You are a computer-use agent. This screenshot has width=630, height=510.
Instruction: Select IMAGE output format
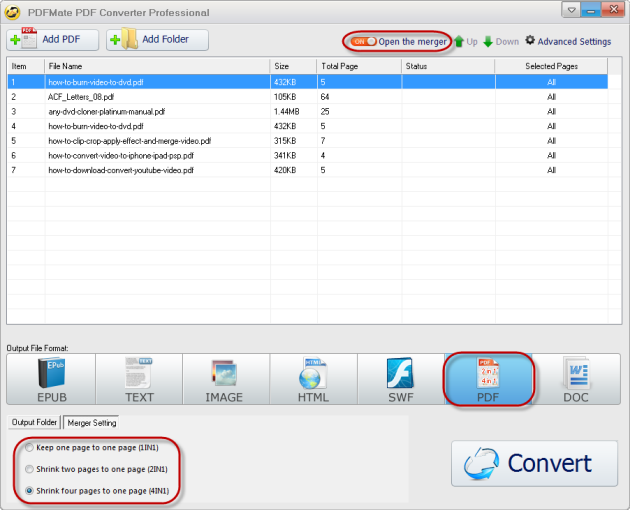tap(226, 379)
